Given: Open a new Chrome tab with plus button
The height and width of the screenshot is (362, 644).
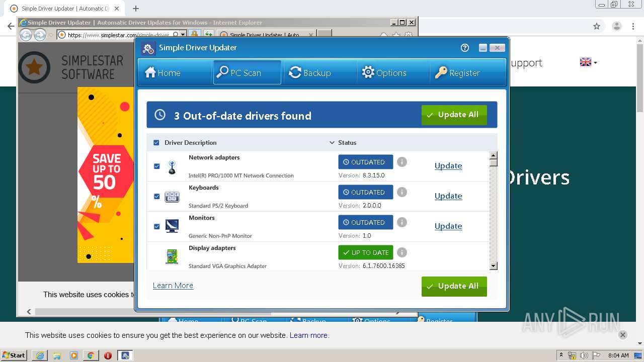Looking at the screenshot, I should pyautogui.click(x=135, y=9).
